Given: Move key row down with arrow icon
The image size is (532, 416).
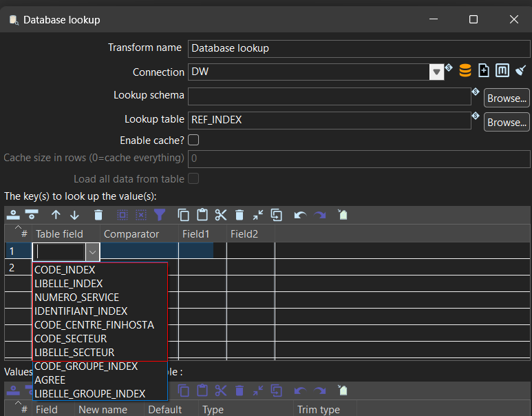Looking at the screenshot, I should coord(74,215).
